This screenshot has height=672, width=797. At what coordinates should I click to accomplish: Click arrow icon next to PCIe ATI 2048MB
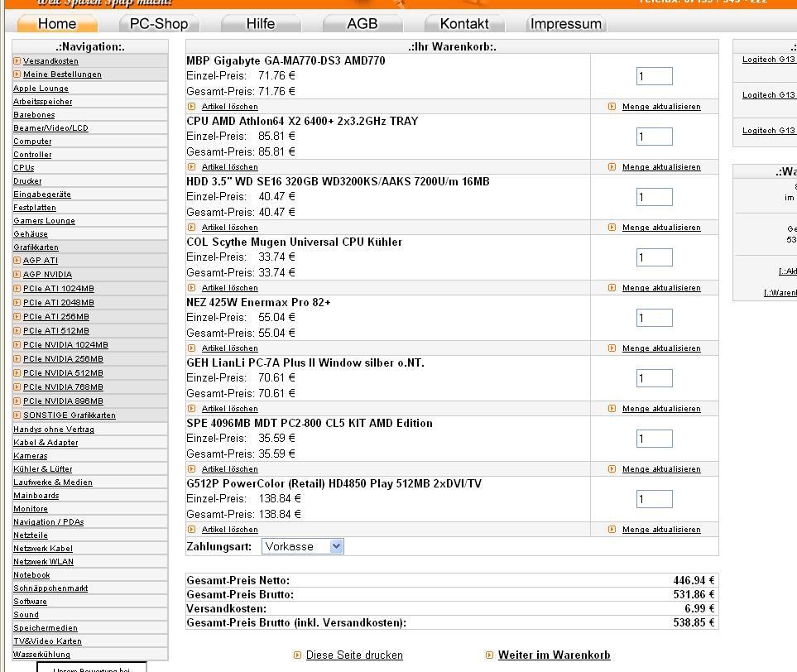click(x=17, y=302)
